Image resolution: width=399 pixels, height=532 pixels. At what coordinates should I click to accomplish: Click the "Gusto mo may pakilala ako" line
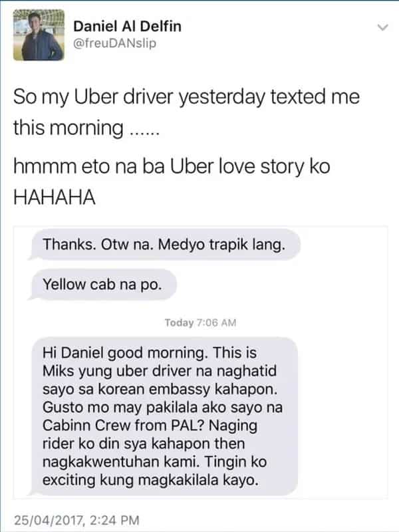click(162, 408)
